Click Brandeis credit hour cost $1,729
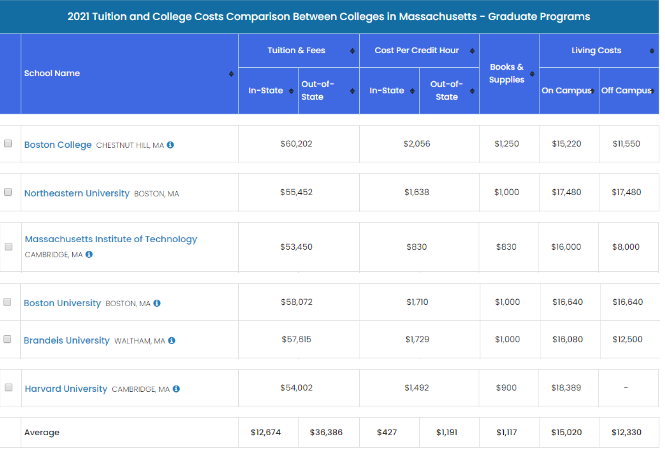Viewport: 665px width, 451px height. coord(417,339)
